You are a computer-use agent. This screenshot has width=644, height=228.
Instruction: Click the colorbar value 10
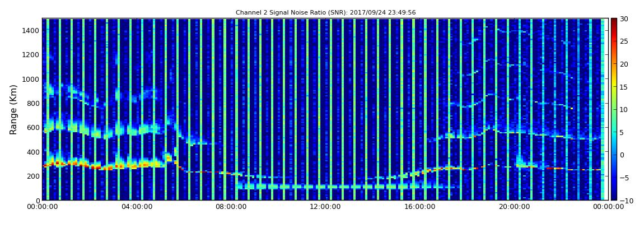click(x=624, y=109)
